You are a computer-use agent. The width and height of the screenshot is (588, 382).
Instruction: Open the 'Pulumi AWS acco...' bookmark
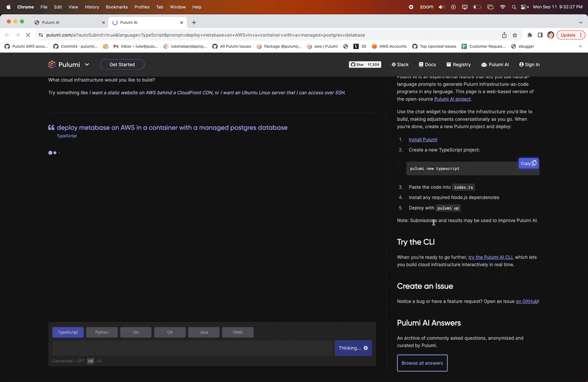pyautogui.click(x=26, y=47)
